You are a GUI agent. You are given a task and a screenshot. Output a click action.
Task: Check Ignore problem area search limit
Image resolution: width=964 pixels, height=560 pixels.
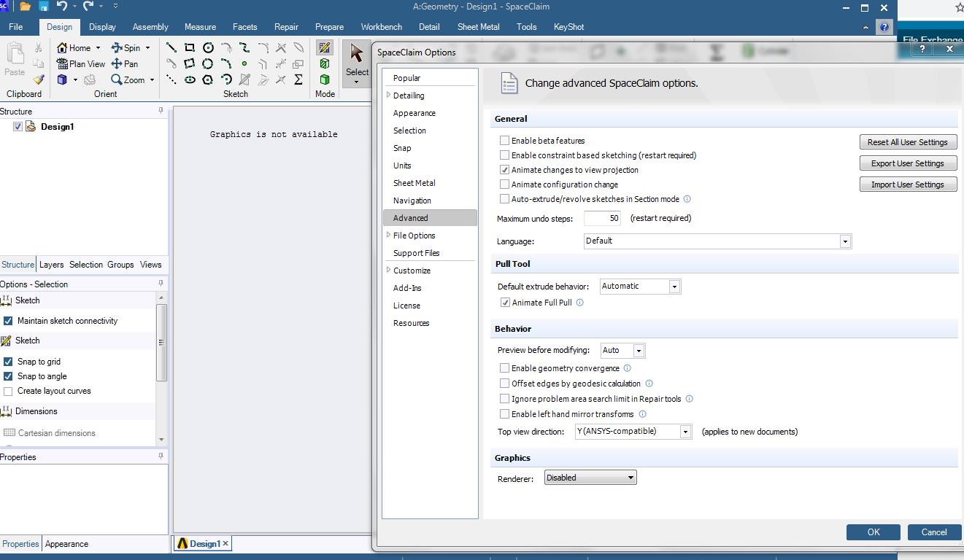click(x=504, y=399)
